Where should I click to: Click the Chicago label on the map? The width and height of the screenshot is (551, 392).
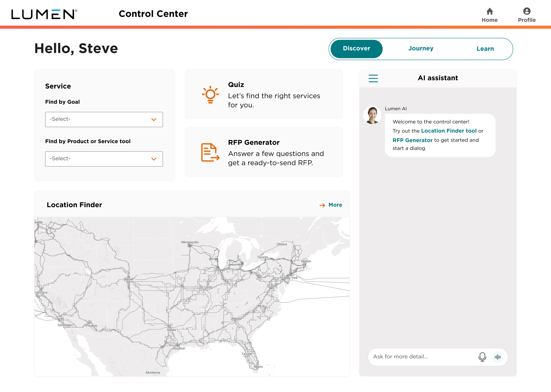[x=219, y=270]
